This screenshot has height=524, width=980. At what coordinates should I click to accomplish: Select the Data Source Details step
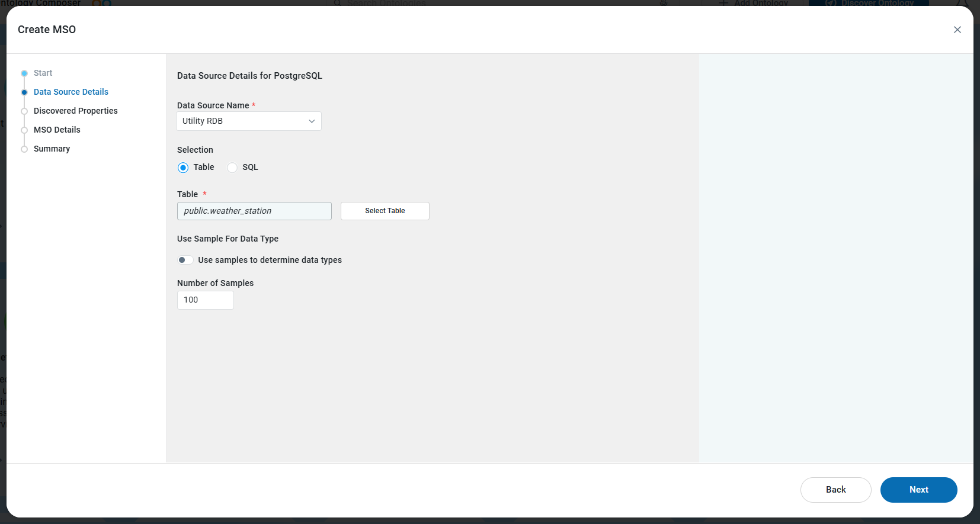(71, 92)
